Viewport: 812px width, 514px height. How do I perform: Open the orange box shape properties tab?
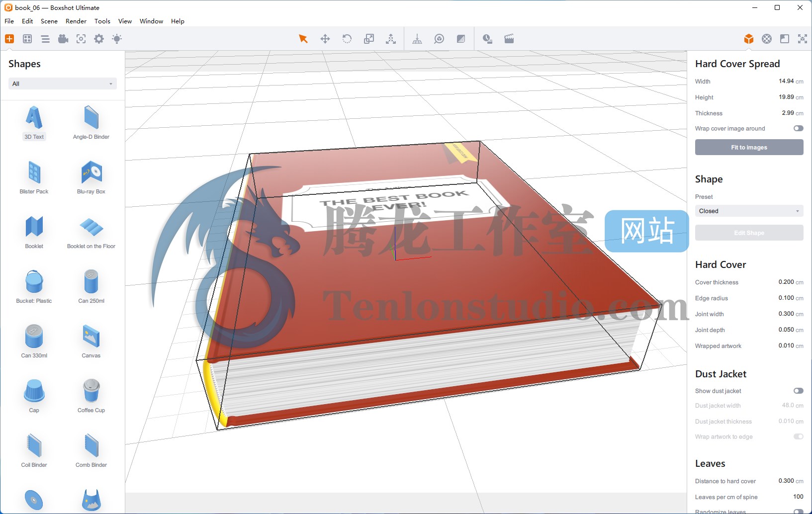coord(749,39)
